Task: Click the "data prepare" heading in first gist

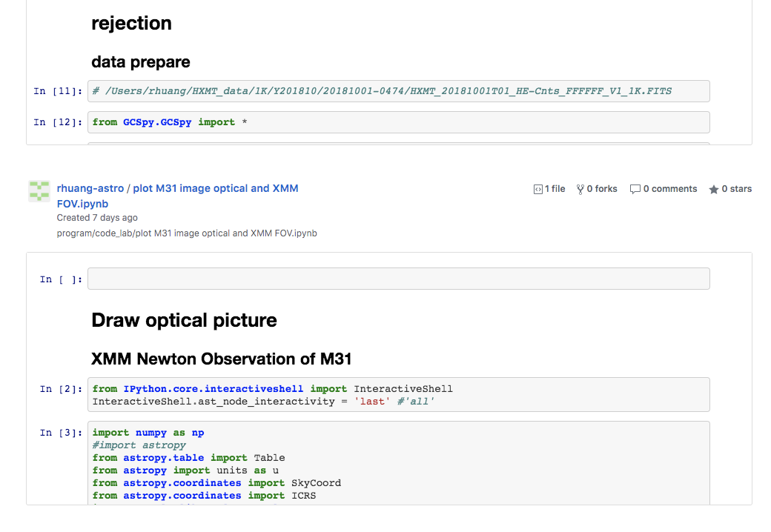Action: [141, 62]
